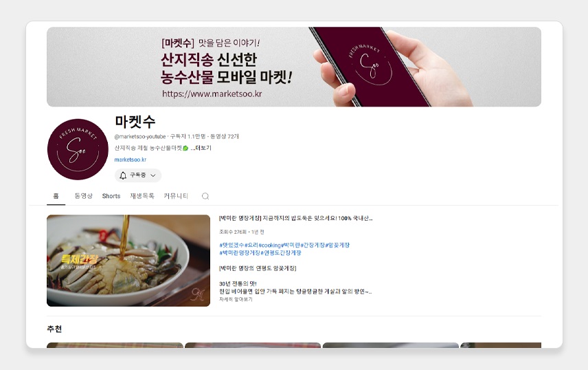Click the #맛있겠수 hashtag link
This screenshot has height=370, width=588.
(x=231, y=245)
